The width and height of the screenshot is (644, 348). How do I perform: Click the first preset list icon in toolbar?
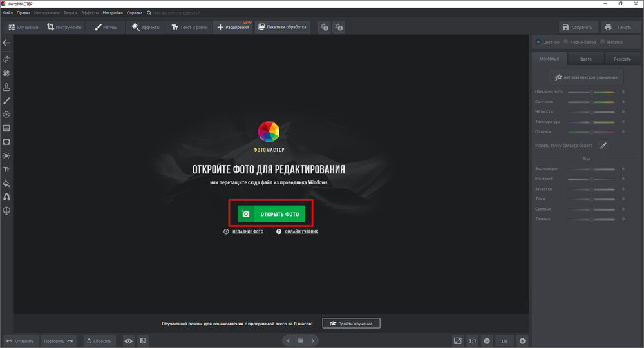point(324,27)
